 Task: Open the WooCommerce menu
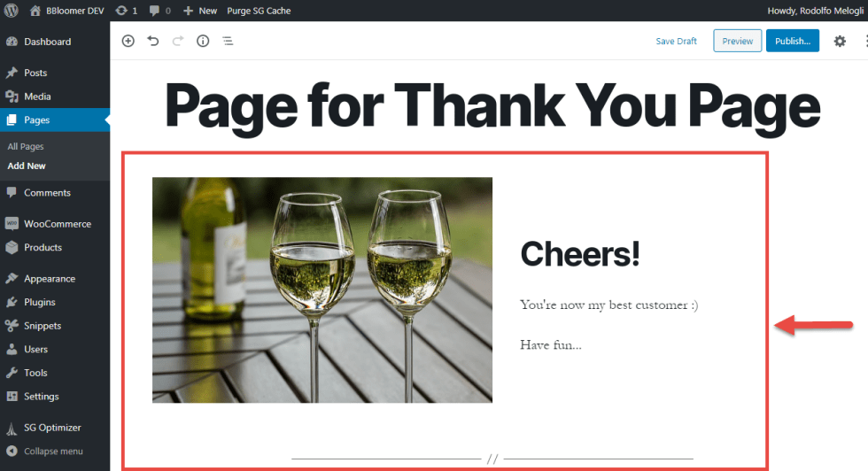57,224
